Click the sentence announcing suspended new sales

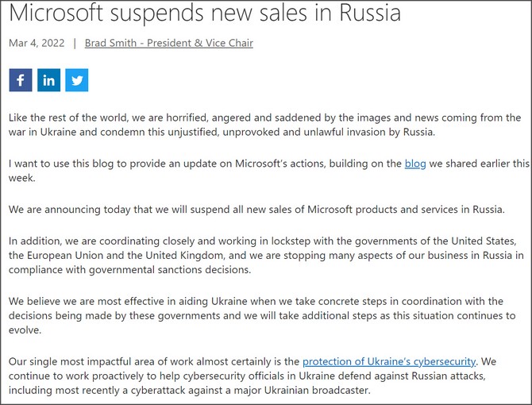point(256,210)
